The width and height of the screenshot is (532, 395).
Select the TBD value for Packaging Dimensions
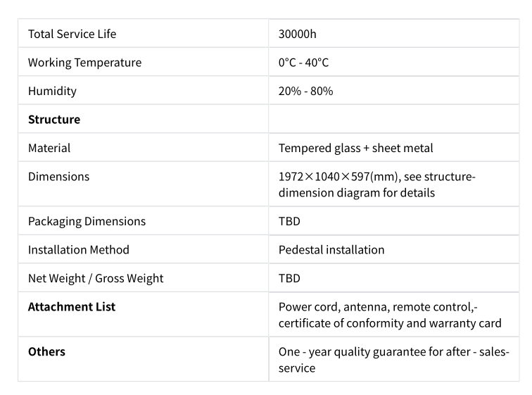(289, 221)
